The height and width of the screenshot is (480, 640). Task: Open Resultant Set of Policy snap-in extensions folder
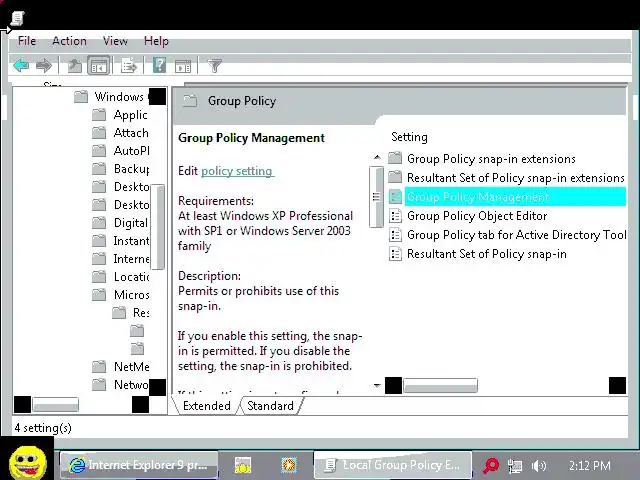[x=506, y=178]
